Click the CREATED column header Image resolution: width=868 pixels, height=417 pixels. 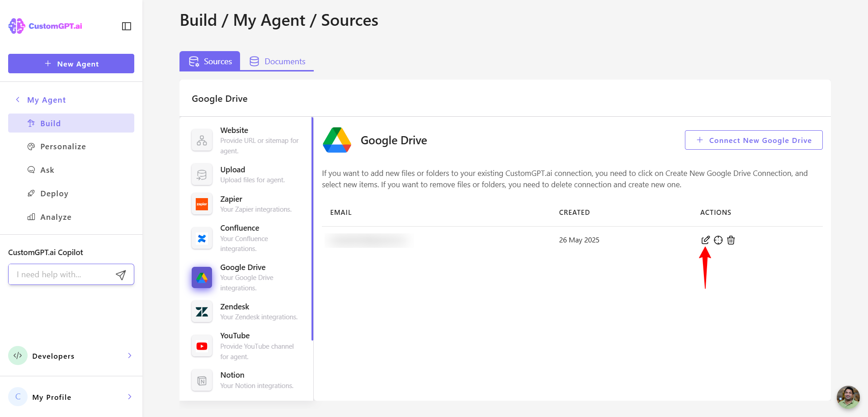point(574,213)
